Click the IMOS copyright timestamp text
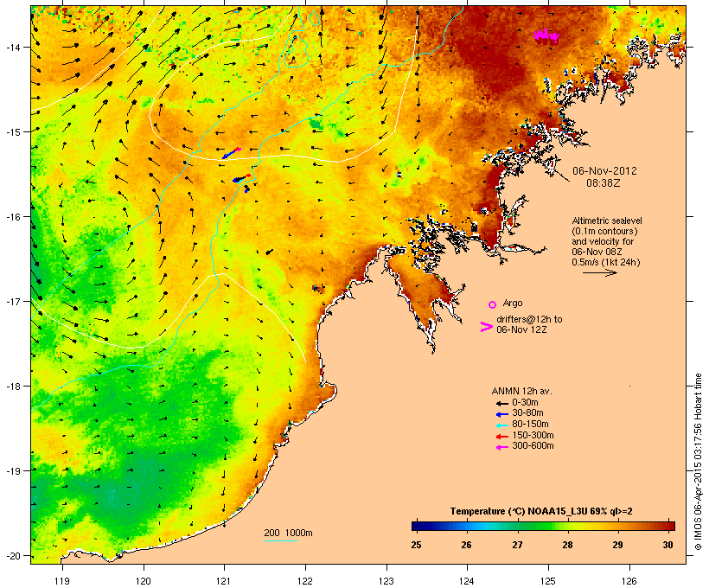 click(698, 462)
